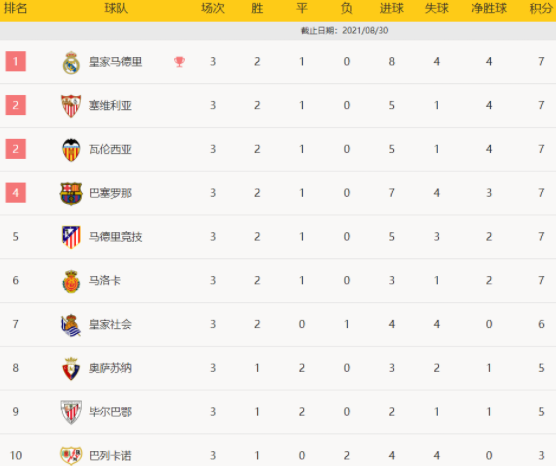The width and height of the screenshot is (556, 466).
Task: Click the Sevilla club crest
Action: [x=71, y=106]
